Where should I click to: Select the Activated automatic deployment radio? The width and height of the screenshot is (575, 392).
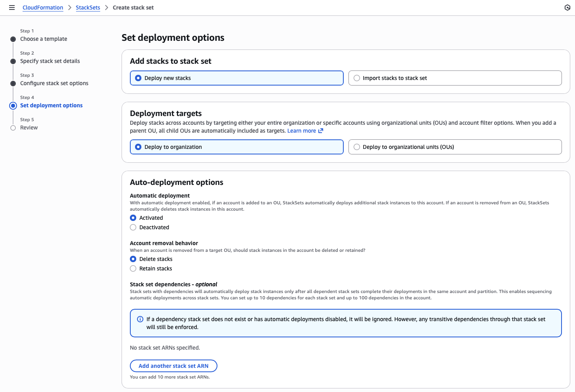pyautogui.click(x=133, y=218)
